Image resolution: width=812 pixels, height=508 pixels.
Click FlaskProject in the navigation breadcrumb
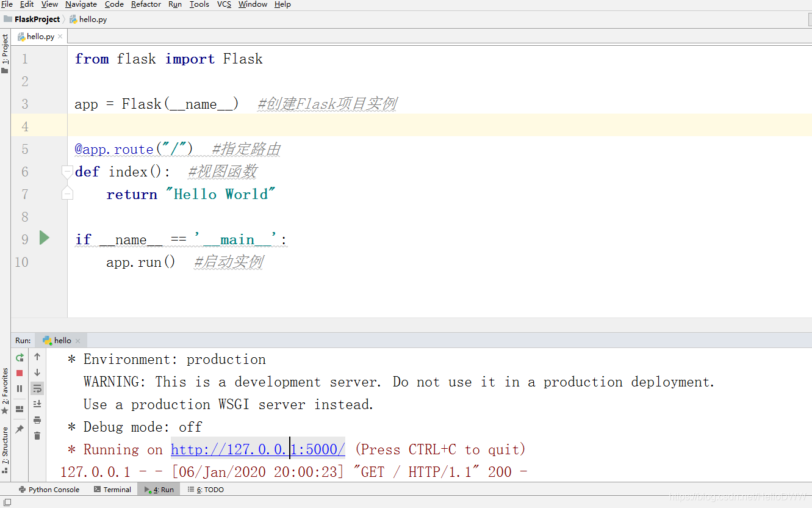32,19
